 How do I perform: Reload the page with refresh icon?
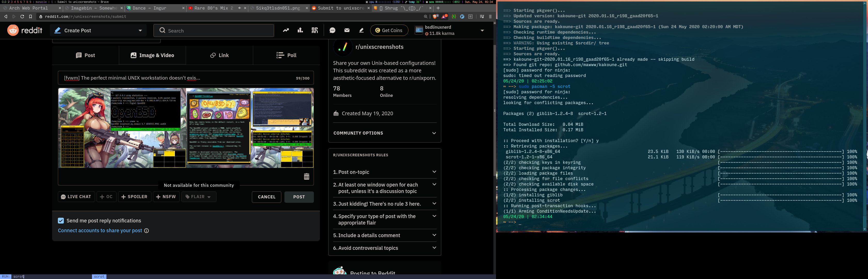(x=22, y=17)
